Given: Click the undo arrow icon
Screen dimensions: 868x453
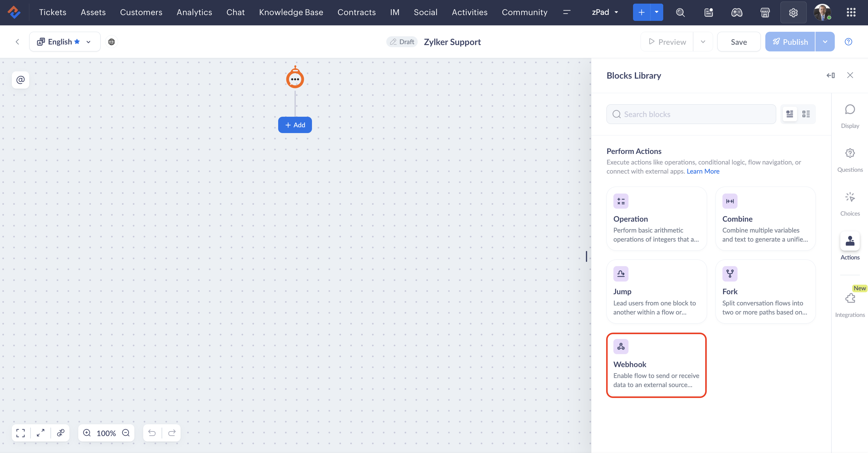Looking at the screenshot, I should coord(152,433).
